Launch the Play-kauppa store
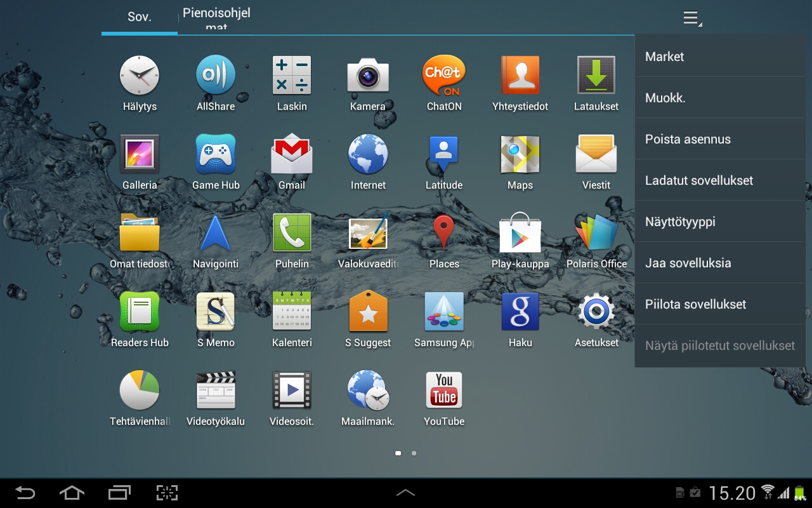This screenshot has height=508, width=812. [520, 241]
